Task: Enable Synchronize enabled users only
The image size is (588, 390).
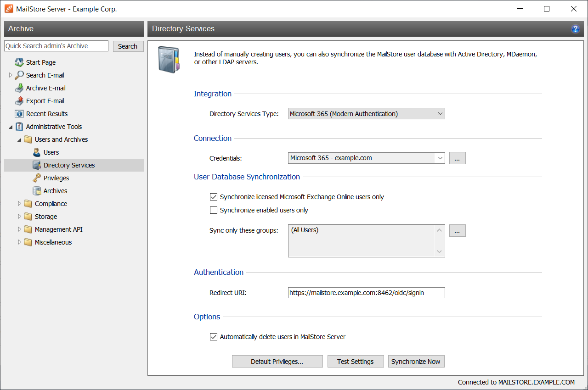Action: (213, 210)
